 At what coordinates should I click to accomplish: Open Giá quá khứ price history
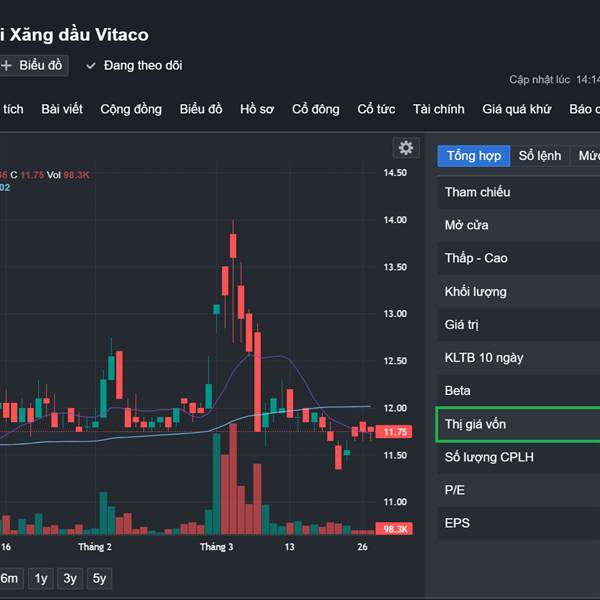[x=516, y=109]
